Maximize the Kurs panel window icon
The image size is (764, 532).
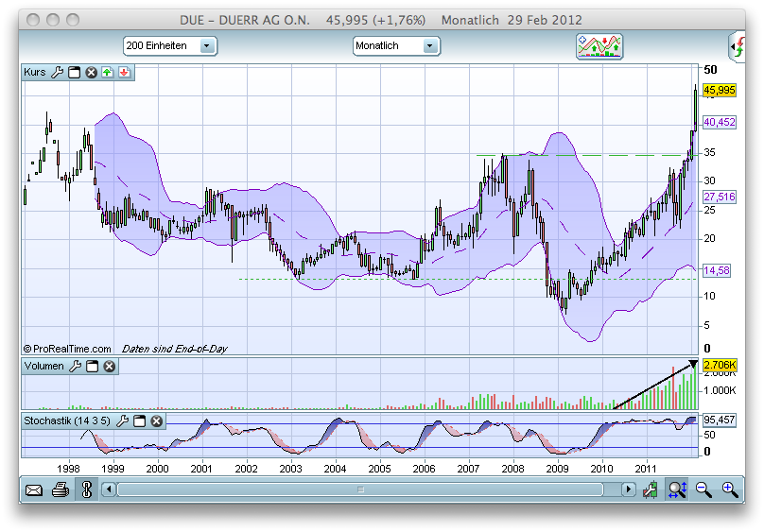point(74,73)
